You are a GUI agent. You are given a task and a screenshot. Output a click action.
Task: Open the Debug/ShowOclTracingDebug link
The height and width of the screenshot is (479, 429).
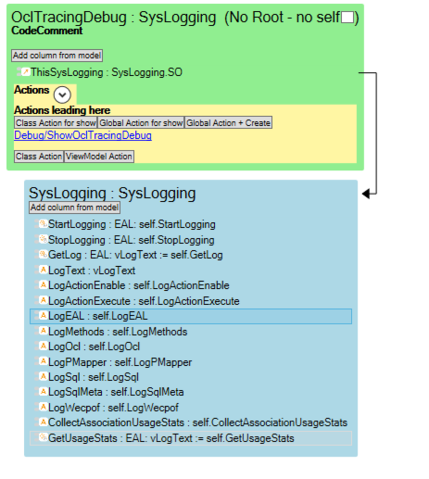[83, 135]
